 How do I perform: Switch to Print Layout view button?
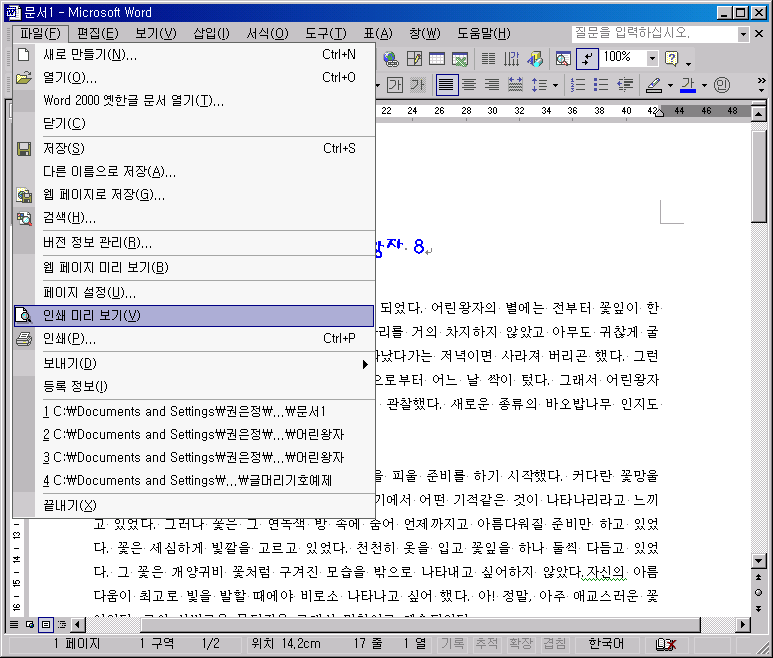coord(46,624)
